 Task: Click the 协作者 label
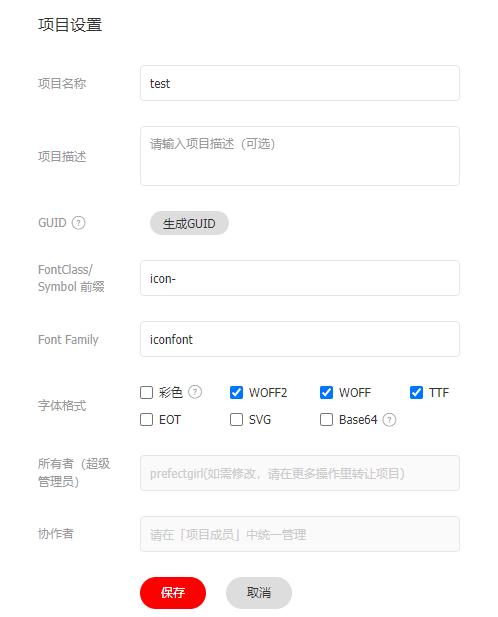[56, 534]
